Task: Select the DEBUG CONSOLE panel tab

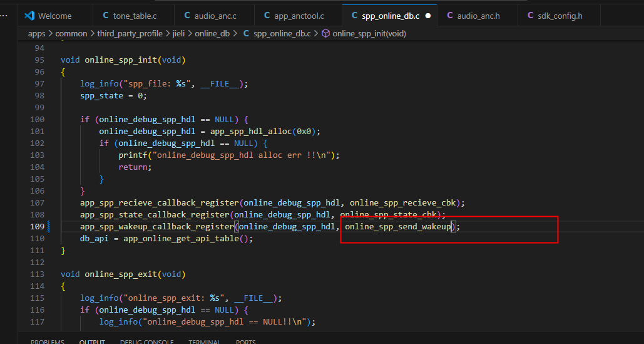Action: [x=146, y=341]
